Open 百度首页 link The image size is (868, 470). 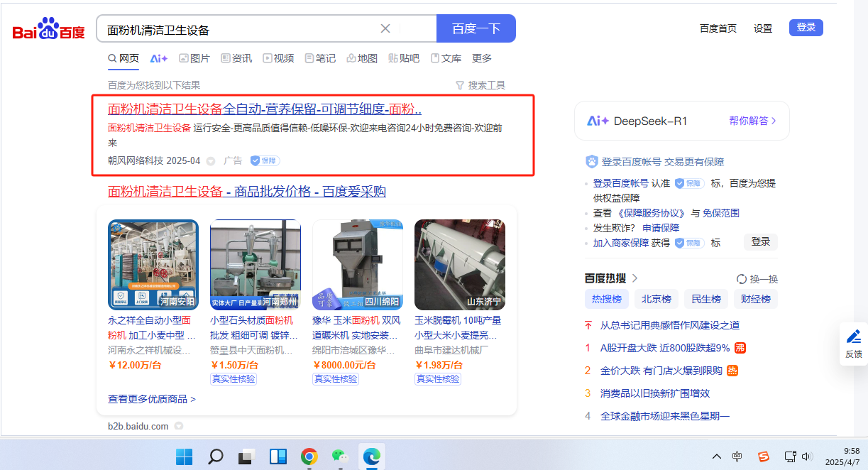coord(718,28)
